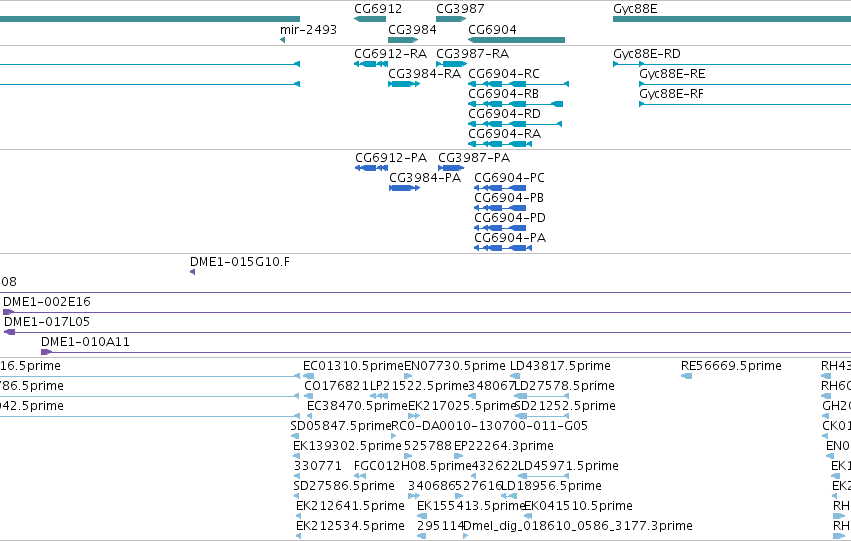This screenshot has width=851, height=541.
Task: Click the CG6904-PA CDS glyph
Action: (x=503, y=249)
